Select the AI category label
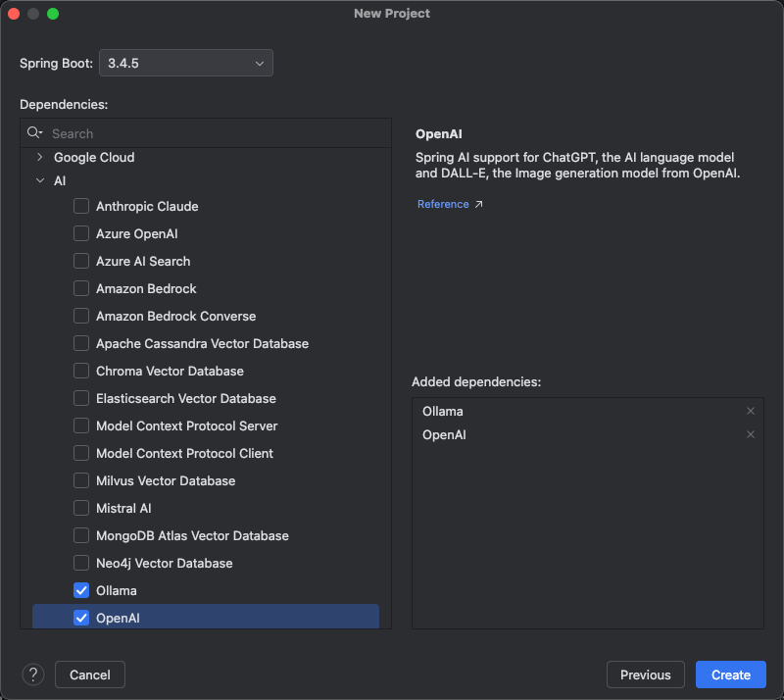 (x=60, y=180)
